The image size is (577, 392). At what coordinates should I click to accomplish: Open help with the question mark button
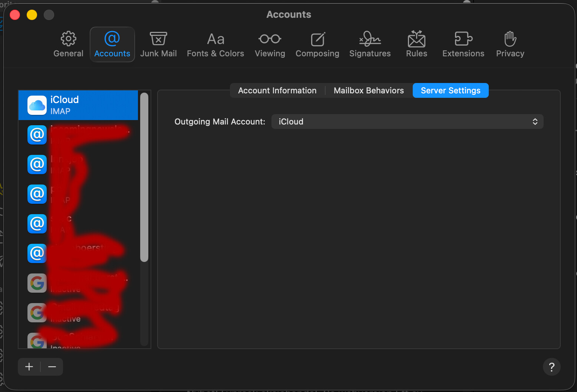[551, 367]
